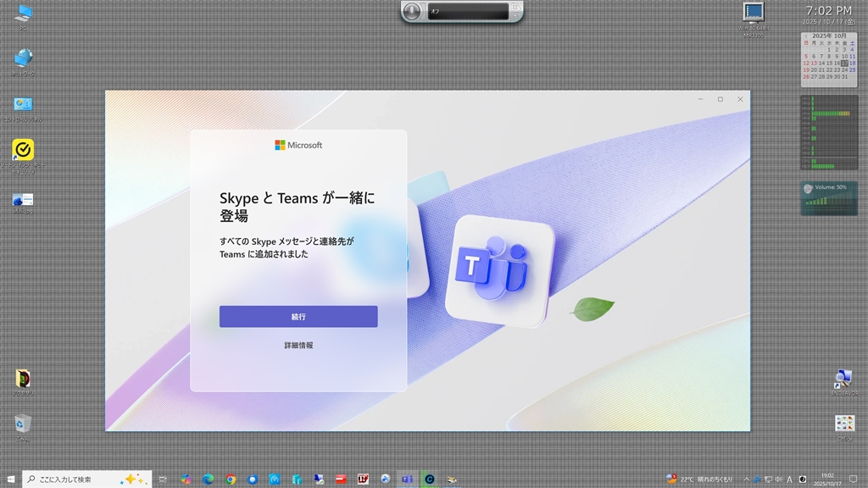
Task: Open the teal buildings icon on taskbar
Action: click(x=297, y=480)
